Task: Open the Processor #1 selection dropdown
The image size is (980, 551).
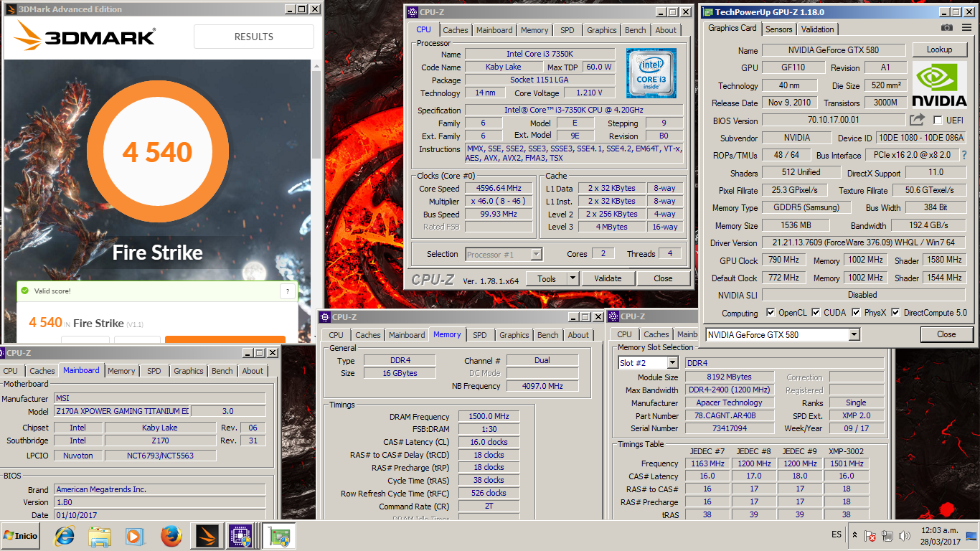Action: click(504, 254)
